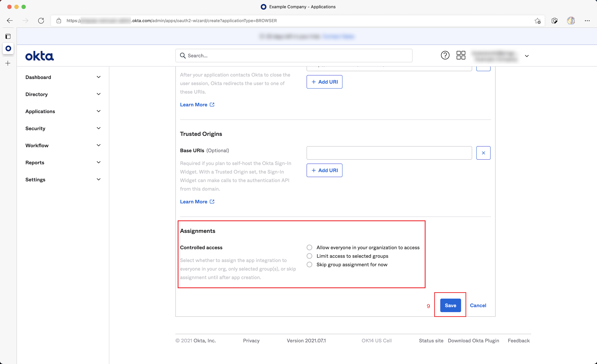Click the OK14 US Cell footer text
The height and width of the screenshot is (364, 597).
[x=377, y=341]
